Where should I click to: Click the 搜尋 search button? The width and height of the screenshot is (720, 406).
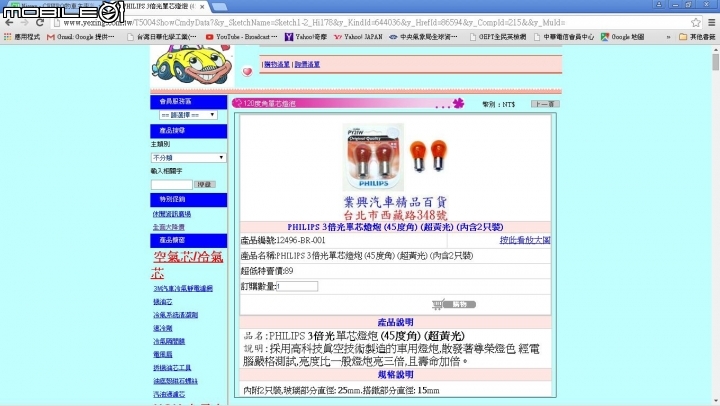point(205,185)
